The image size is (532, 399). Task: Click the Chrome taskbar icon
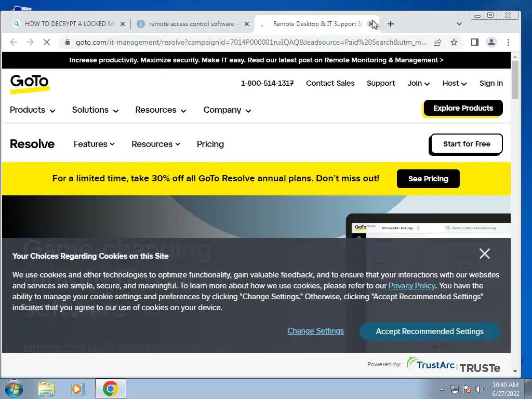pos(110,389)
